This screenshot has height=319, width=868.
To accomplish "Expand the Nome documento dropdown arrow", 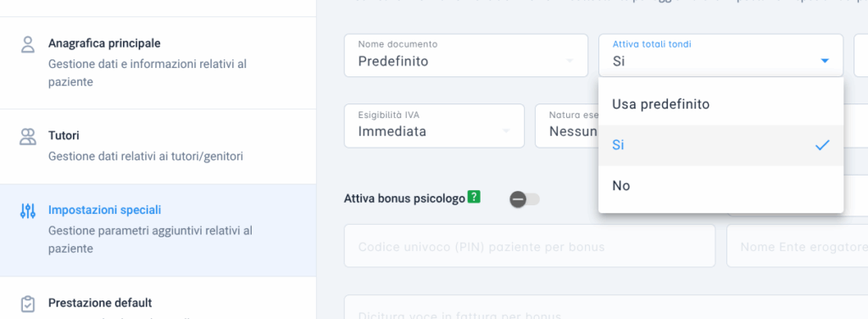I will point(569,61).
